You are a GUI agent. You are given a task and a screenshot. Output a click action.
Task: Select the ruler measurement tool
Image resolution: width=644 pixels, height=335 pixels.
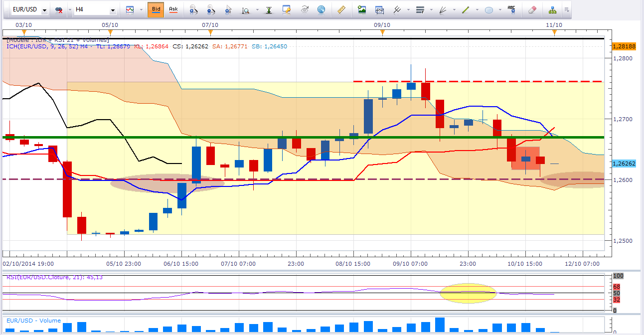[x=341, y=9]
